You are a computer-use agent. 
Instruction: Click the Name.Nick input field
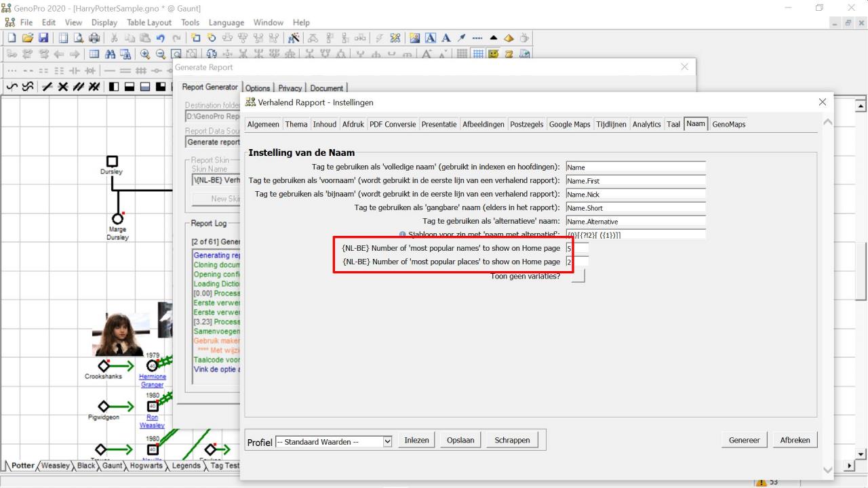pos(635,195)
